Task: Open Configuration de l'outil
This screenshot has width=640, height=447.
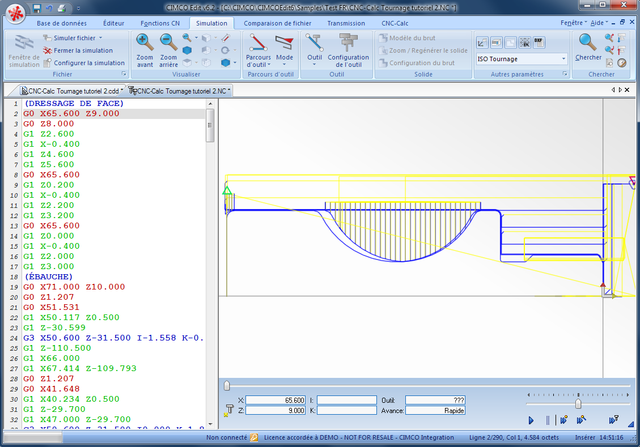Action: coord(348,51)
